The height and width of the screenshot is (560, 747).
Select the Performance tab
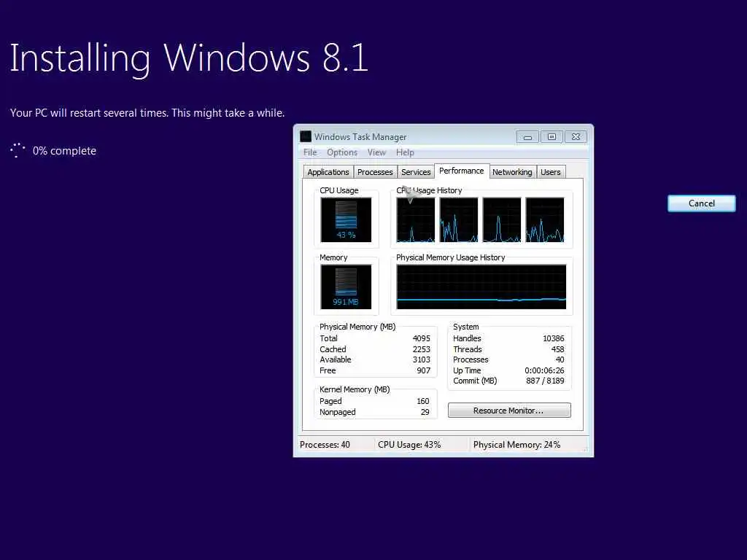click(x=461, y=171)
